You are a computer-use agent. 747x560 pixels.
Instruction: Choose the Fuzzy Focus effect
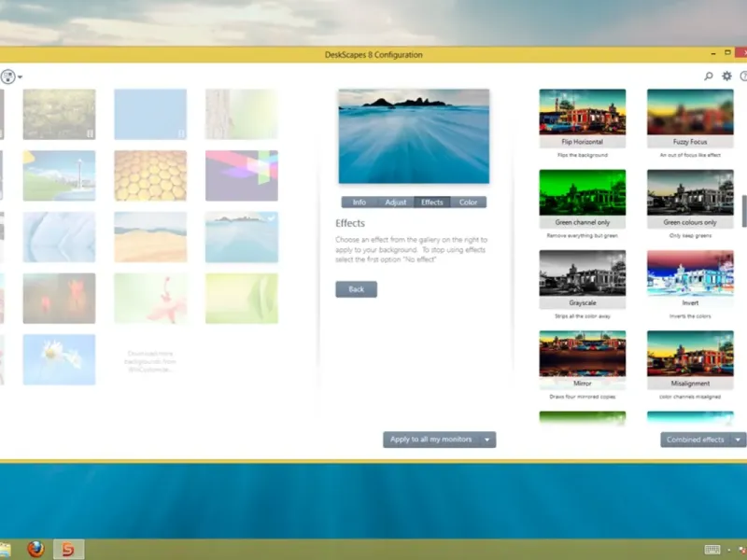tap(690, 119)
